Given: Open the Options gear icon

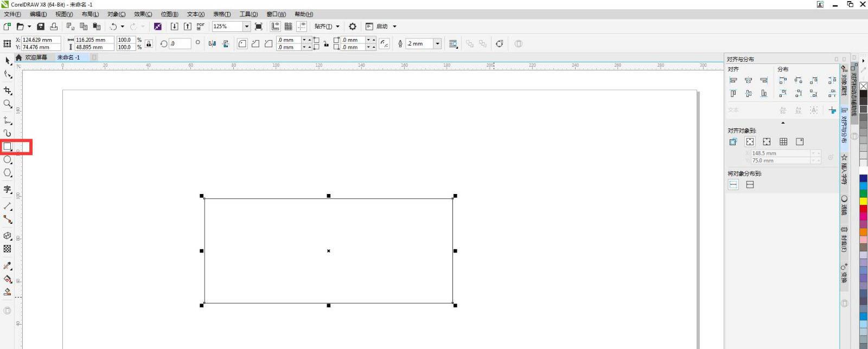Looking at the screenshot, I should (x=353, y=27).
